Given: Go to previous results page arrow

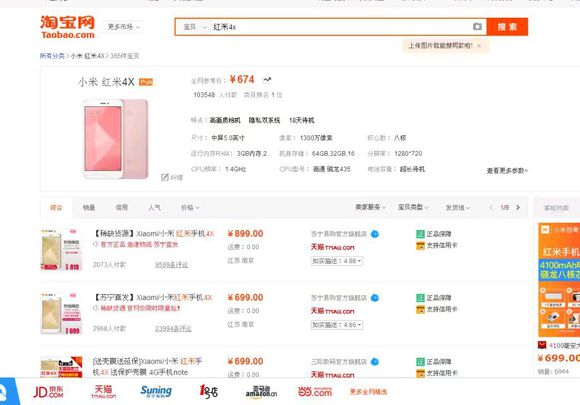Looking at the screenshot, I should [x=491, y=207].
